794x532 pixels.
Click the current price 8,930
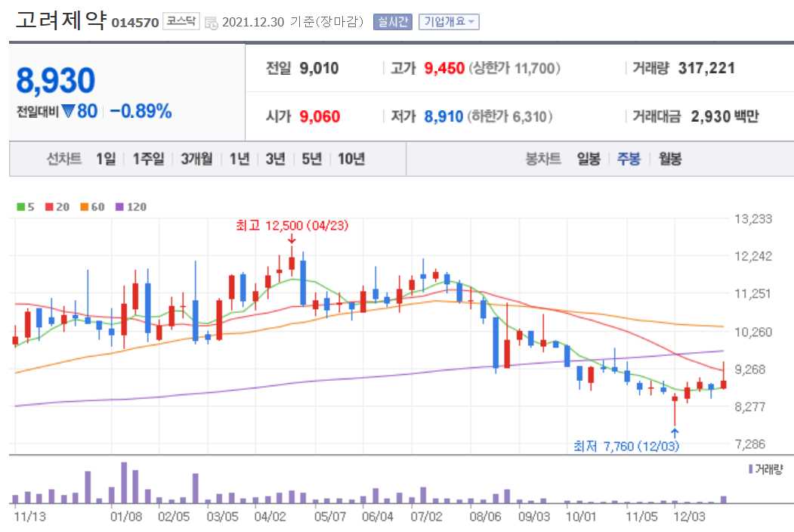pos(56,81)
